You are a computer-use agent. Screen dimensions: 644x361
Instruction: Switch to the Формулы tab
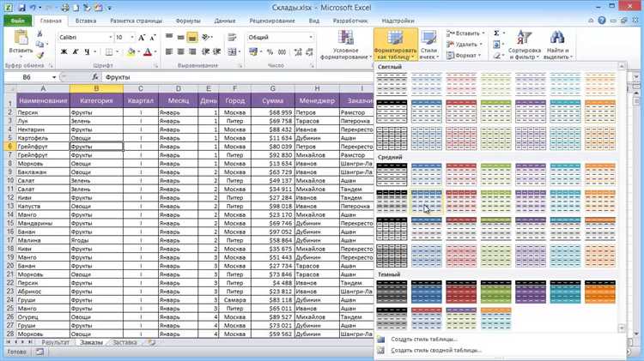click(188, 21)
